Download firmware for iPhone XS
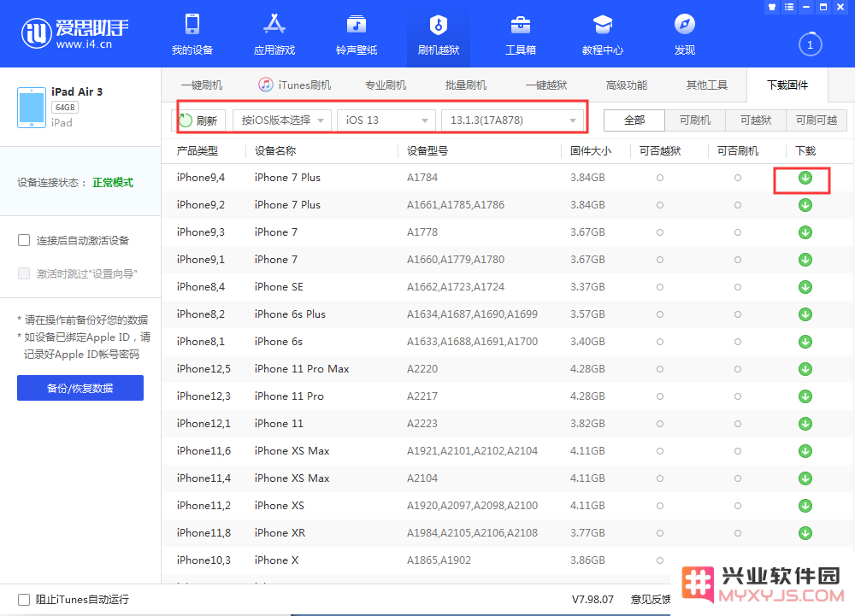This screenshot has height=616, width=855. coord(805,506)
